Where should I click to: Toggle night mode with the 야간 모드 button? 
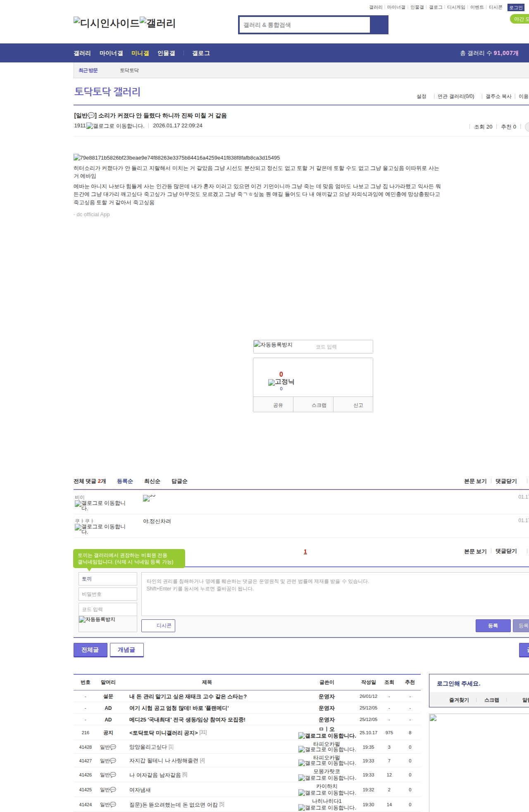click(519, 19)
